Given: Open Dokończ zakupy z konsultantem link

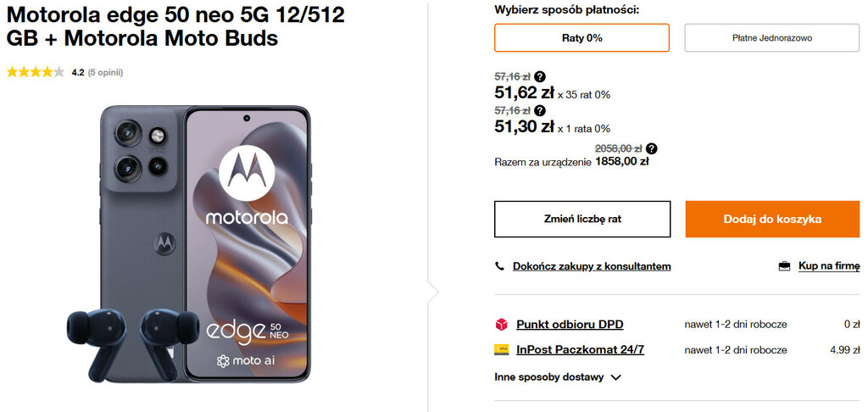Looking at the screenshot, I should [x=592, y=266].
